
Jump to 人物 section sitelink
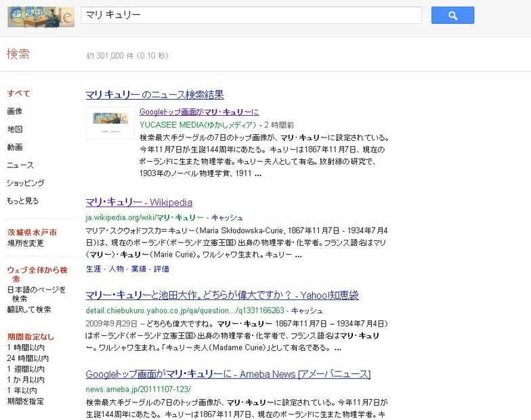[x=116, y=269]
